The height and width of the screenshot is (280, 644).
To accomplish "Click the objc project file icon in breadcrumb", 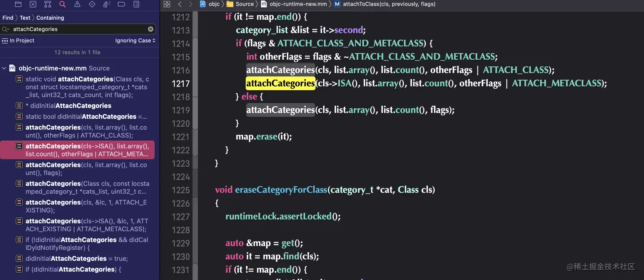I will (x=204, y=4).
